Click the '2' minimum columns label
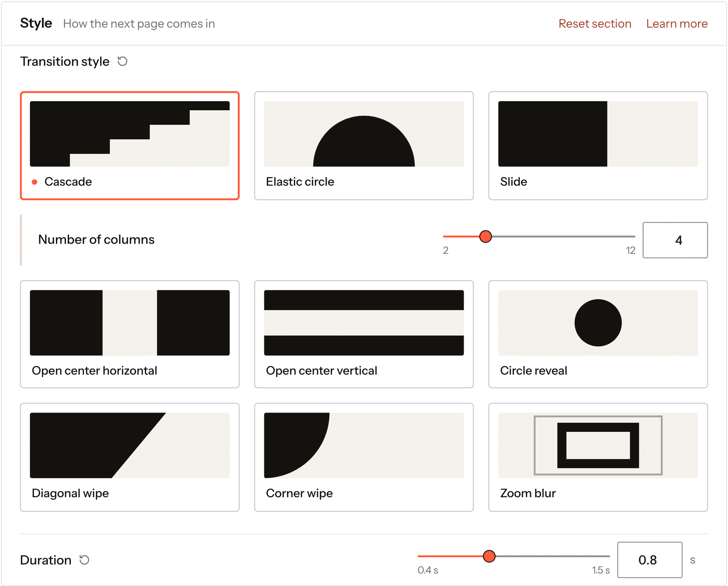The height and width of the screenshot is (586, 728). tap(446, 250)
